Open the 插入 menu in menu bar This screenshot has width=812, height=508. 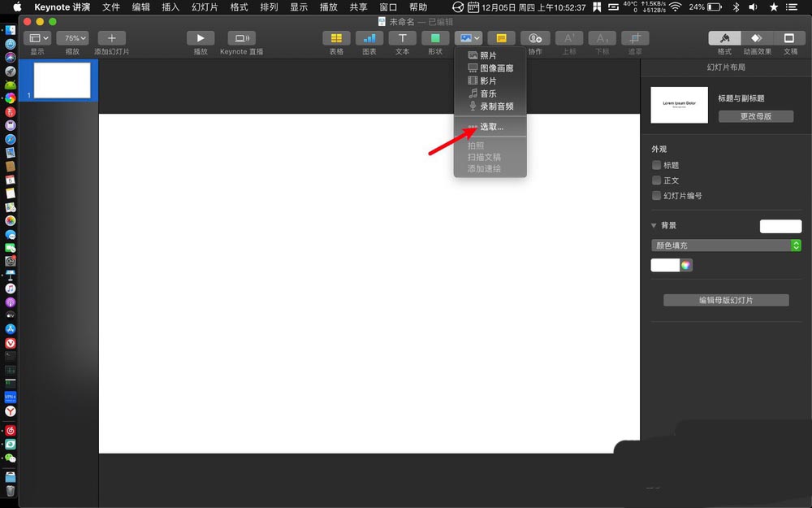click(171, 7)
